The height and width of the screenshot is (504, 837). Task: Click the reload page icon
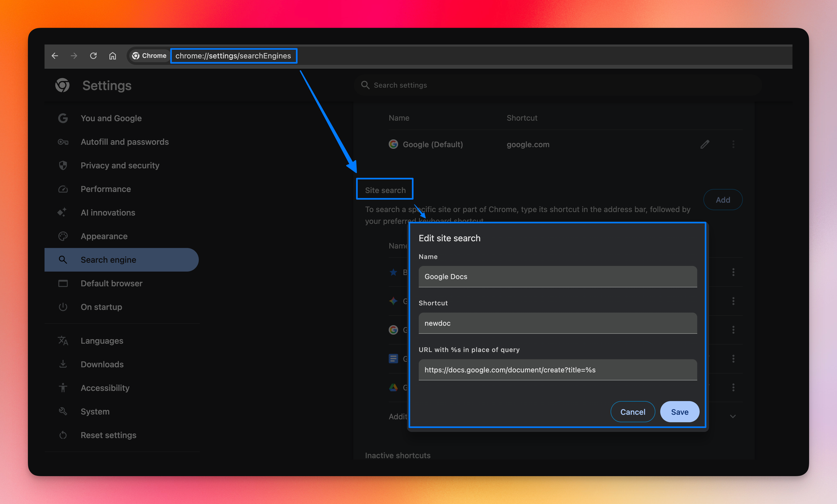(93, 56)
